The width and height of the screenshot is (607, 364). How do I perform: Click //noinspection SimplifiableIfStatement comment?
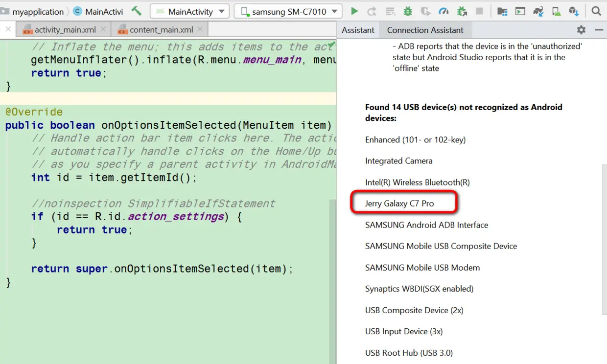tap(153, 204)
